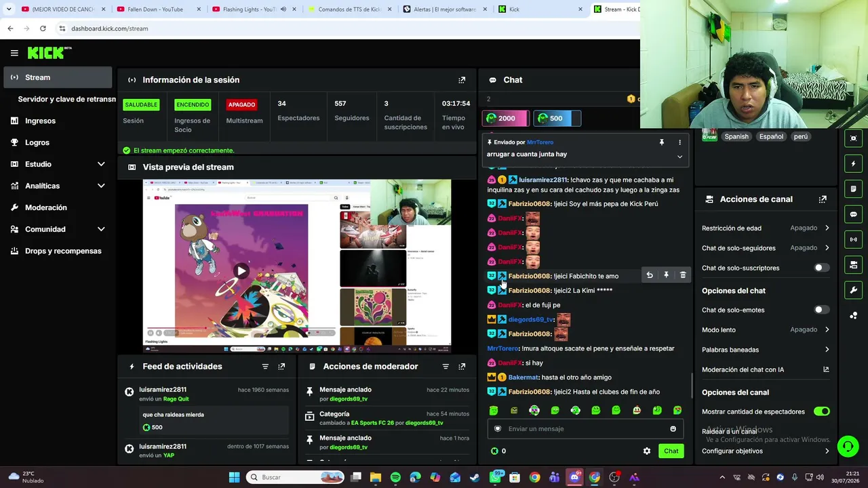Pop out the Información de la sesión panel
Screen dimensions: 868x488
pyautogui.click(x=462, y=80)
